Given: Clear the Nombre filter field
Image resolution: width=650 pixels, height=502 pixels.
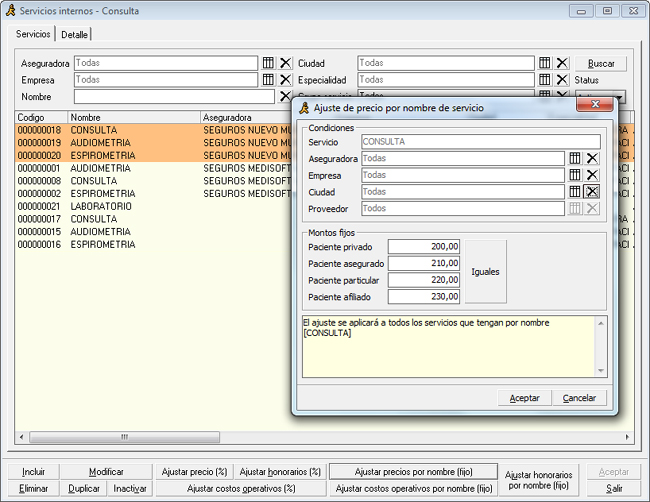Looking at the screenshot, I should click(x=285, y=97).
